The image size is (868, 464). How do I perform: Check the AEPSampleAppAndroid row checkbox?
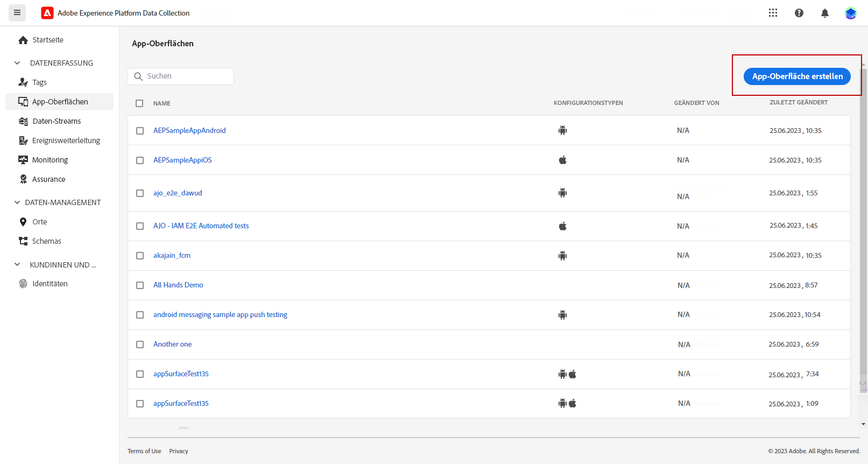(140, 131)
